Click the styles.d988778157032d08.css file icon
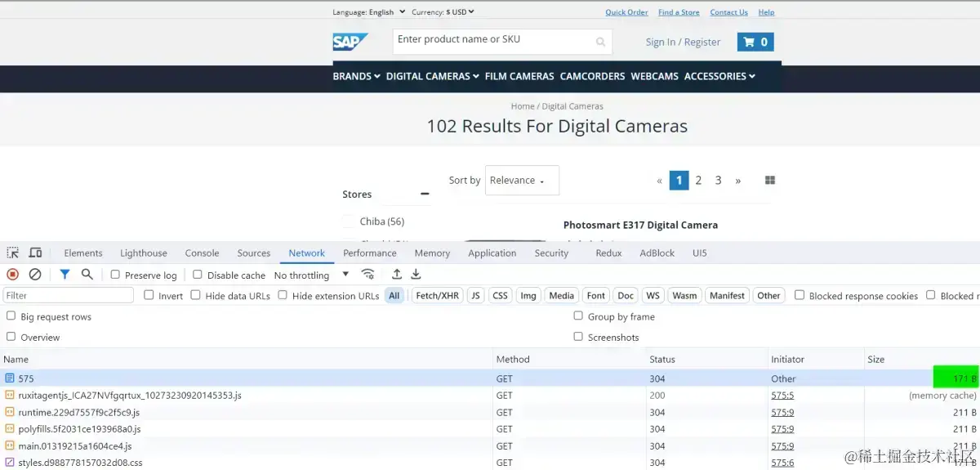 pyautogui.click(x=10, y=463)
